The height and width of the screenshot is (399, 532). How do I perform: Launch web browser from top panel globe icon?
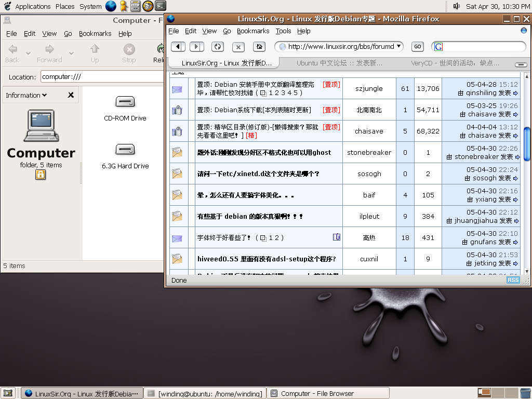pyautogui.click(x=111, y=6)
